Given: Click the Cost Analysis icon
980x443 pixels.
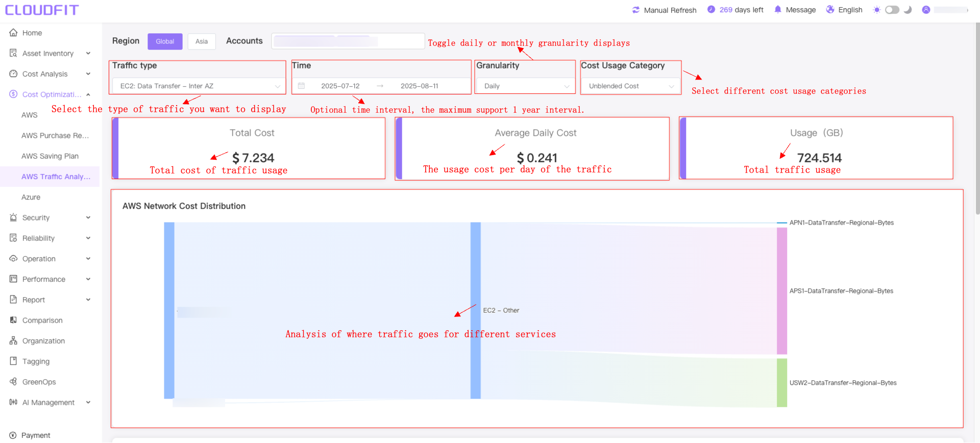Looking at the screenshot, I should tap(13, 74).
